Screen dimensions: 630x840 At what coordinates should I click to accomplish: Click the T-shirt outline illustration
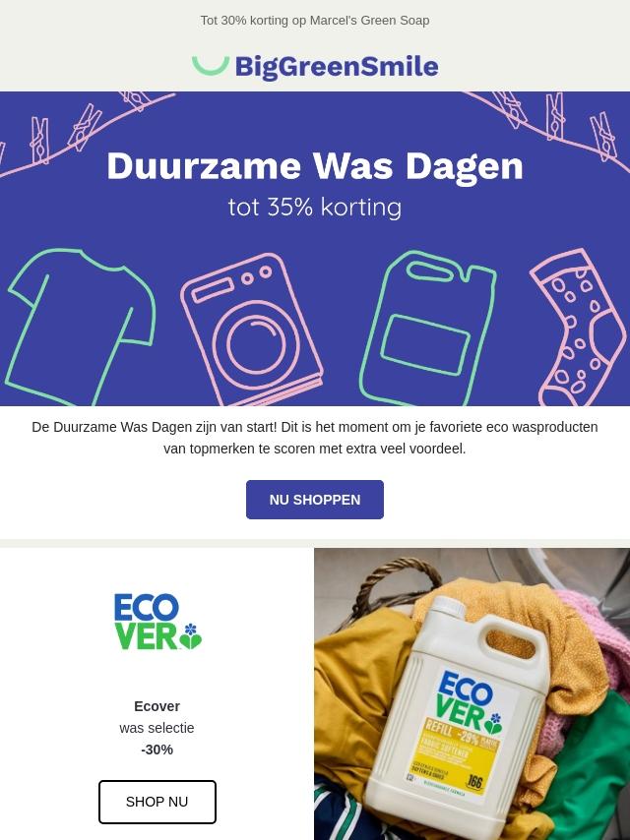click(x=80, y=327)
